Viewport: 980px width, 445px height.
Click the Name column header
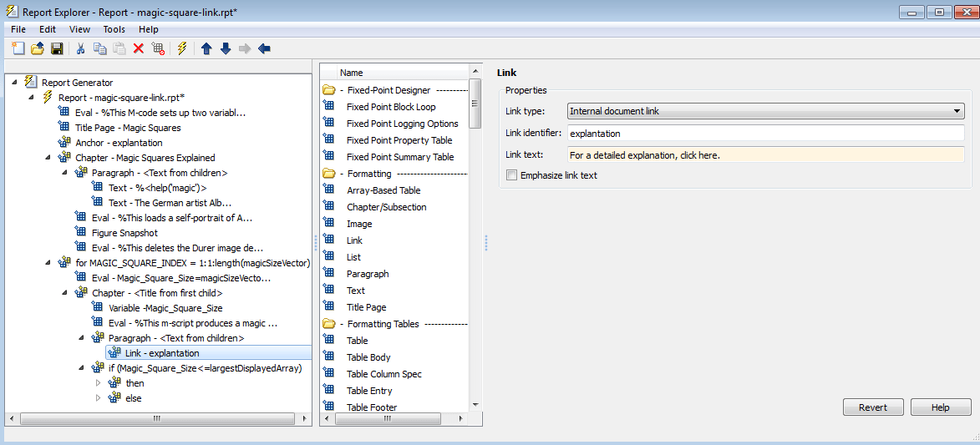(404, 73)
